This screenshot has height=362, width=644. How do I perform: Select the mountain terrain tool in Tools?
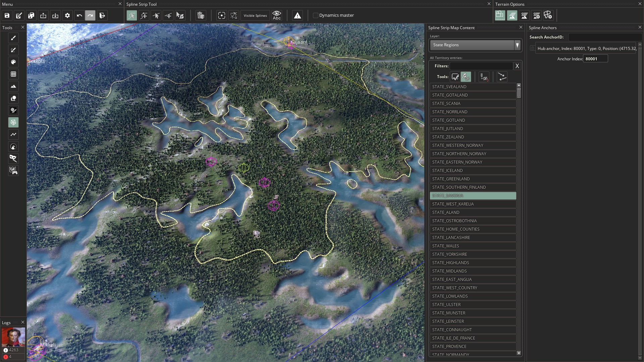point(13,86)
